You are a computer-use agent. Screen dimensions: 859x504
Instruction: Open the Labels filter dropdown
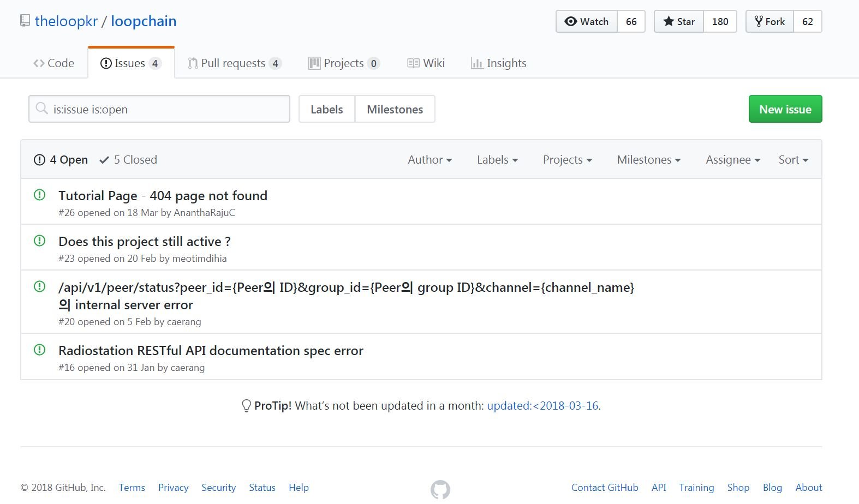[x=497, y=160]
